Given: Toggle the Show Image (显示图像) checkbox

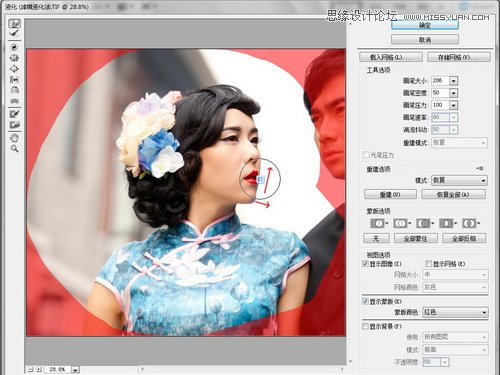Looking at the screenshot, I should pyautogui.click(x=365, y=264).
